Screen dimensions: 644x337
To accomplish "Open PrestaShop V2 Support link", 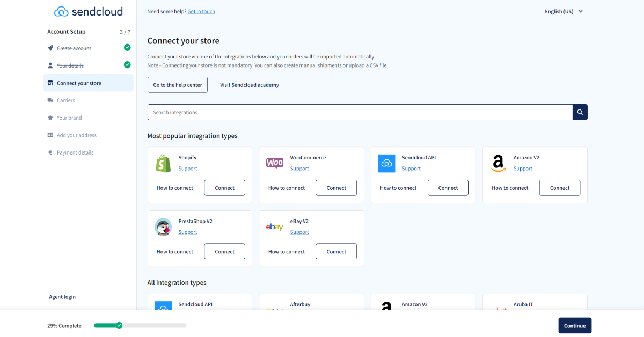I will pyautogui.click(x=188, y=232).
